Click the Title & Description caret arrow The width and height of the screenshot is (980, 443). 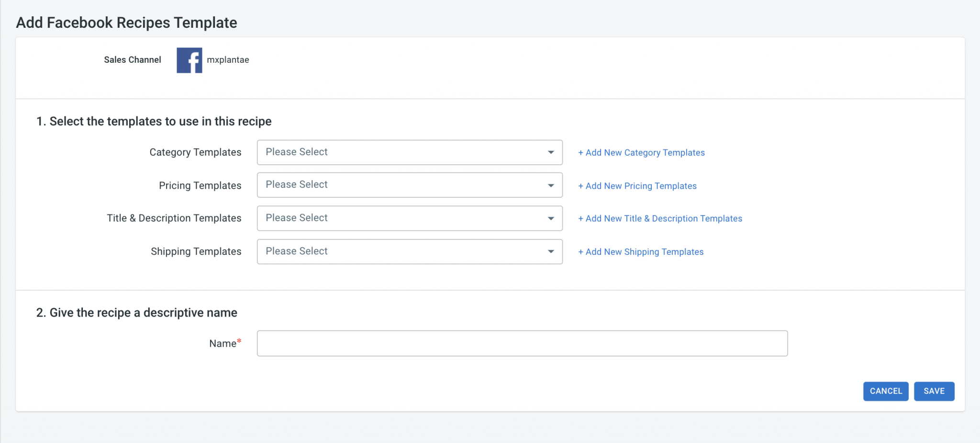tap(551, 218)
